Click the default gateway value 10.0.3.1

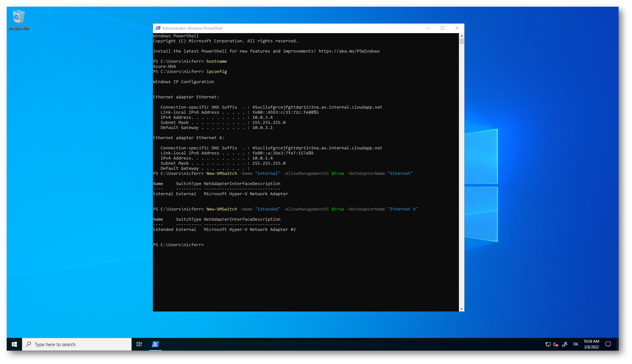[x=263, y=128]
